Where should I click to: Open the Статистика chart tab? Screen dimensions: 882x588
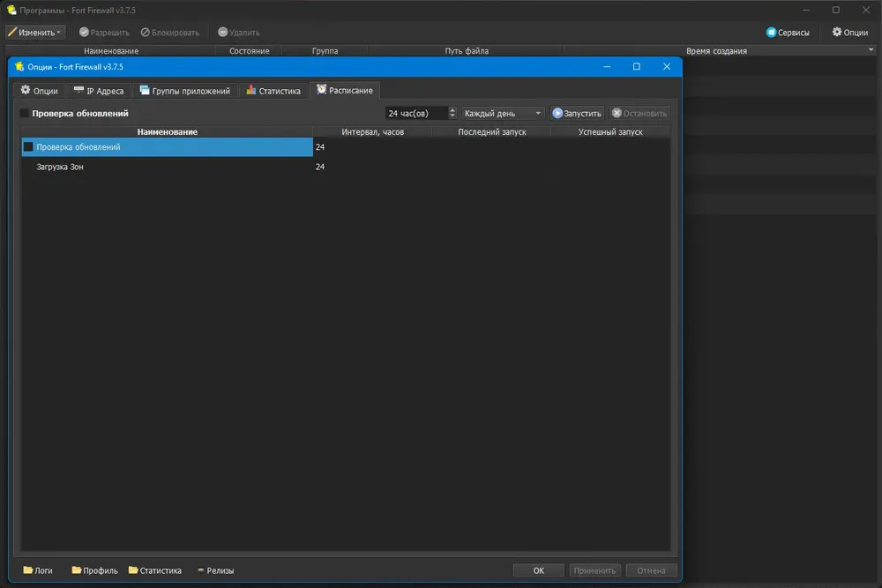tap(273, 91)
